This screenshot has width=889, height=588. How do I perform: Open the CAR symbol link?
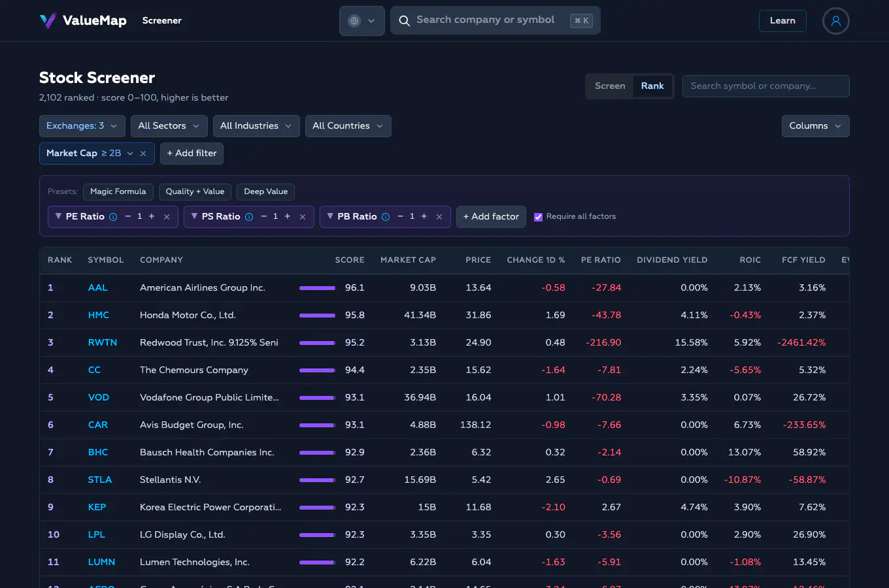point(98,425)
